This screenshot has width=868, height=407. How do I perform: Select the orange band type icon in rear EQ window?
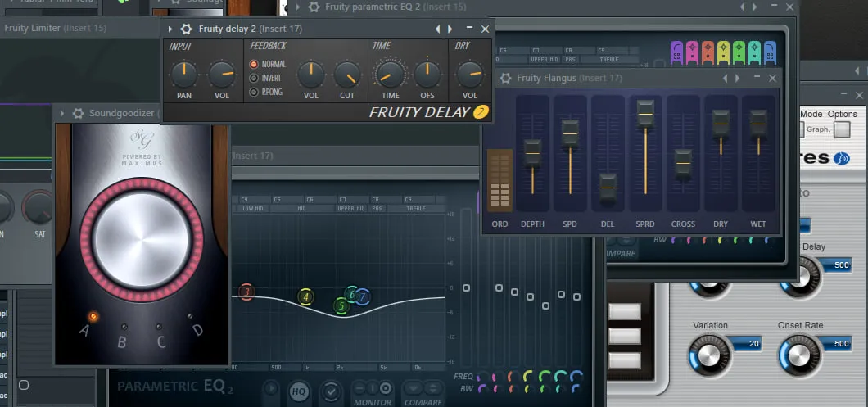[x=708, y=52]
